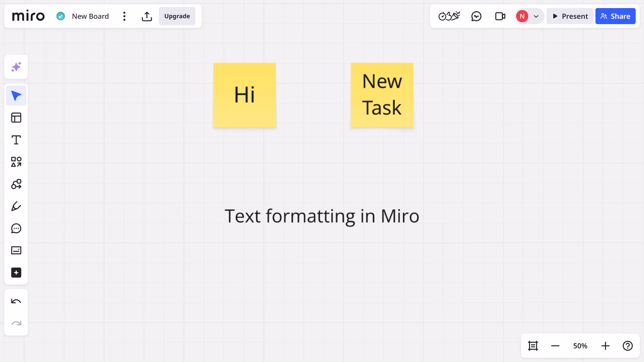Open the Miro AI sparkle tool
The width and height of the screenshot is (644, 362).
[x=16, y=67]
